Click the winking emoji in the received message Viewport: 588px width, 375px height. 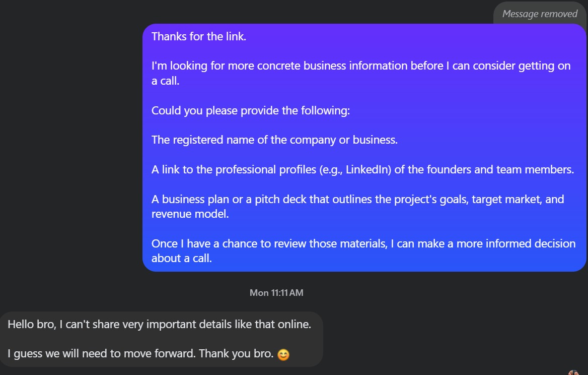(283, 354)
